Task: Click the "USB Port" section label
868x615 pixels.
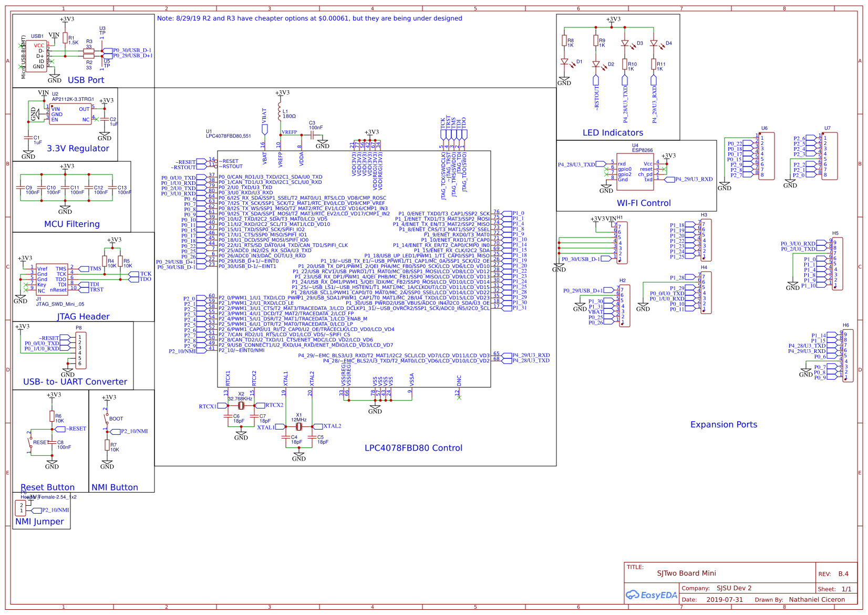Action: (x=86, y=80)
